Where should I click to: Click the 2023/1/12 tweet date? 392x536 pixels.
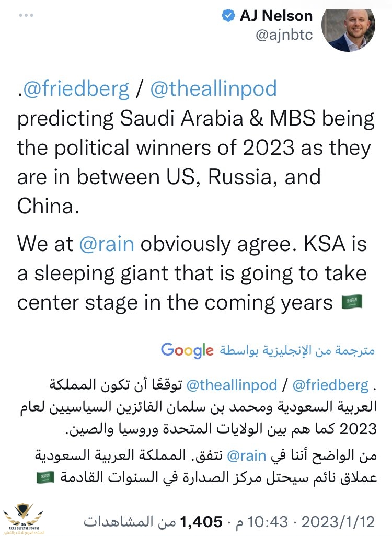coord(338,522)
